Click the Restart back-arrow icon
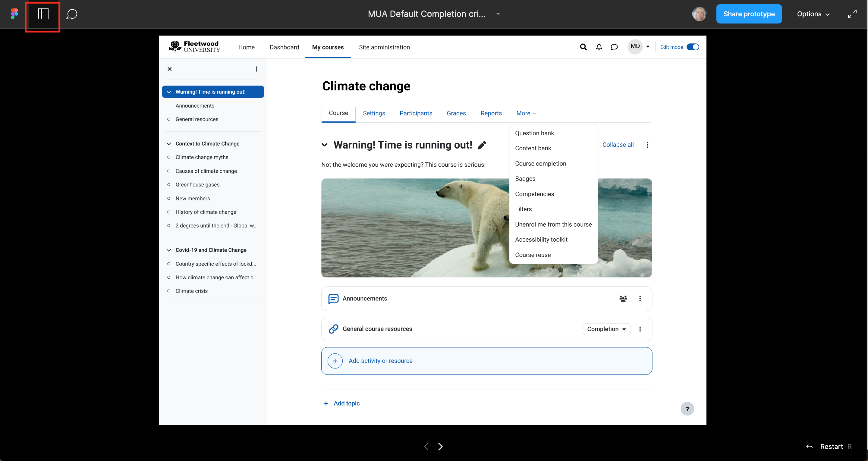The width and height of the screenshot is (868, 461). click(x=809, y=447)
